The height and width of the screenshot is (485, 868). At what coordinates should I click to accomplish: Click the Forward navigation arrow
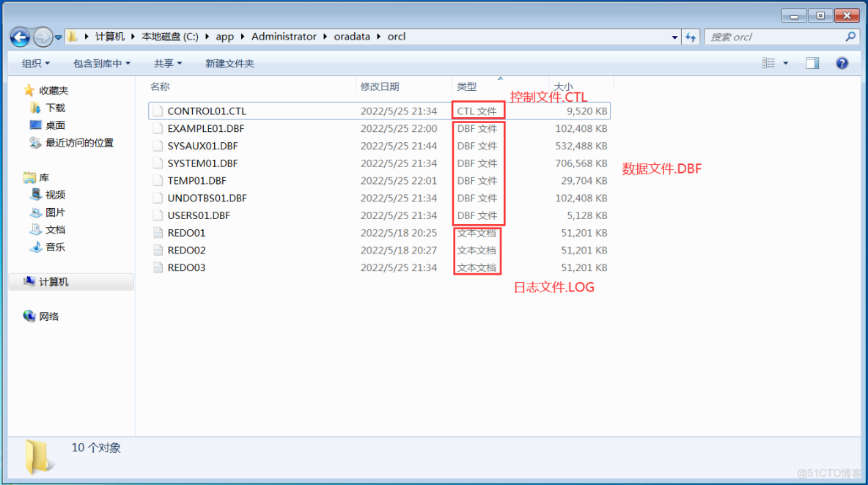tap(43, 37)
